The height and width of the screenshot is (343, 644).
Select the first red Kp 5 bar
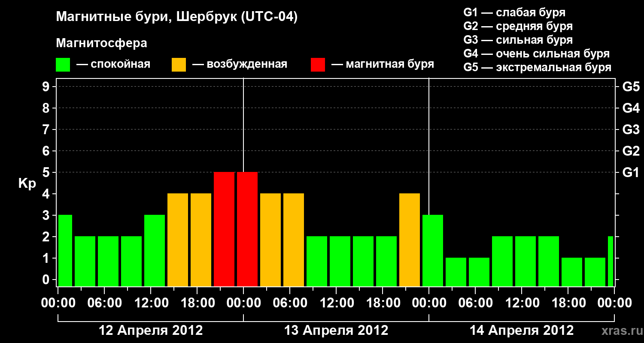(224, 229)
